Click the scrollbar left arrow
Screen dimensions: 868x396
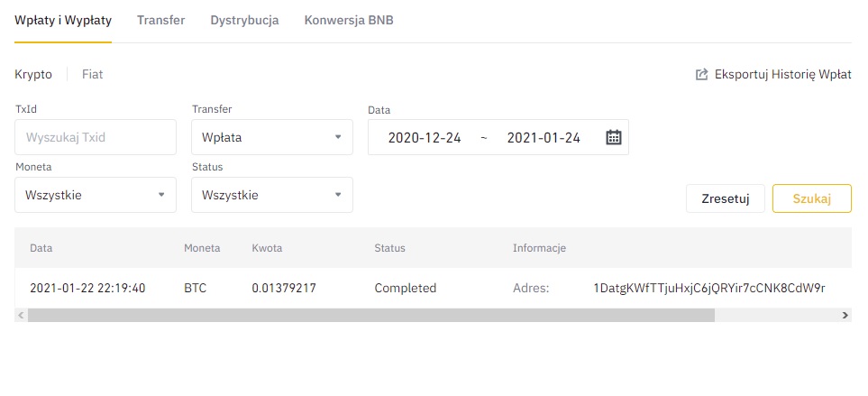[x=21, y=315]
